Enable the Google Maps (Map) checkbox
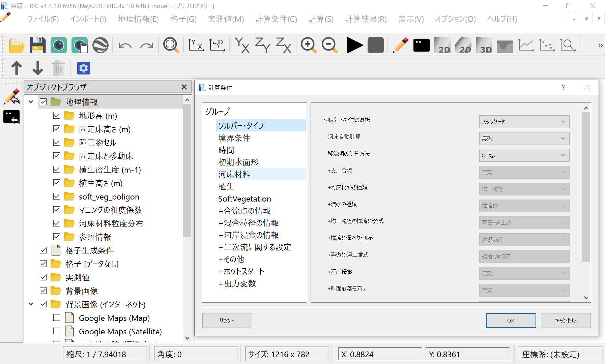This screenshot has height=364, width=605. pos(57,317)
